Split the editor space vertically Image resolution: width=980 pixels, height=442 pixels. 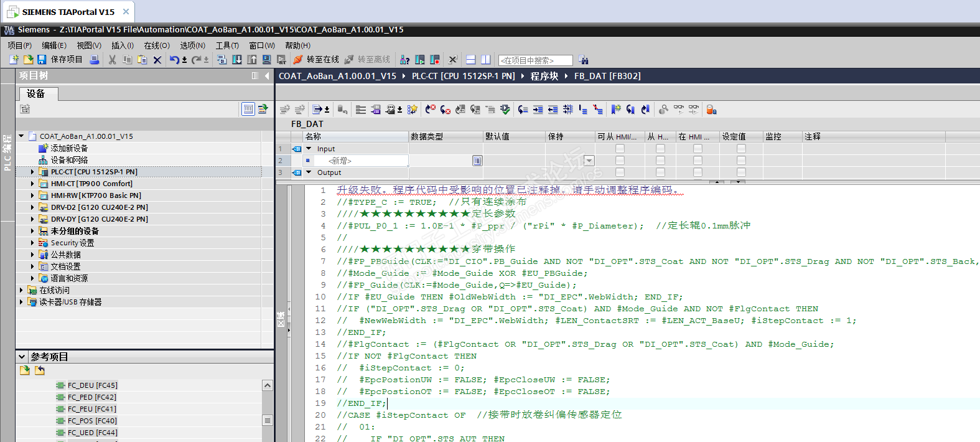pyautogui.click(x=485, y=60)
